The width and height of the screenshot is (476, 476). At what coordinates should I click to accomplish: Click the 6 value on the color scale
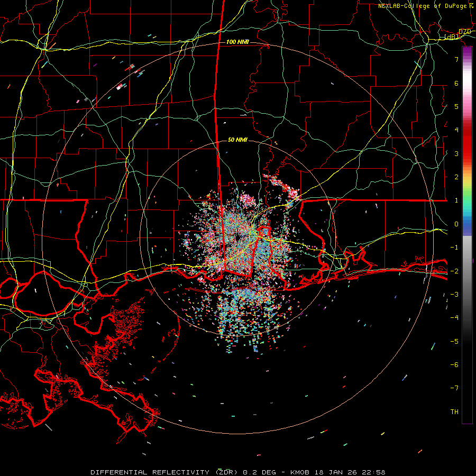(456, 83)
